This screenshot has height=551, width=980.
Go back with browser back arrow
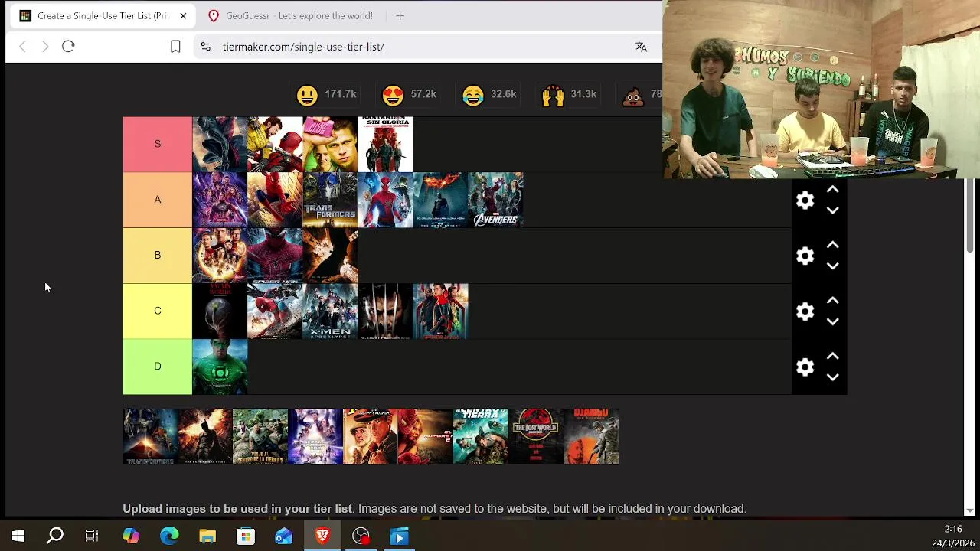point(22,47)
